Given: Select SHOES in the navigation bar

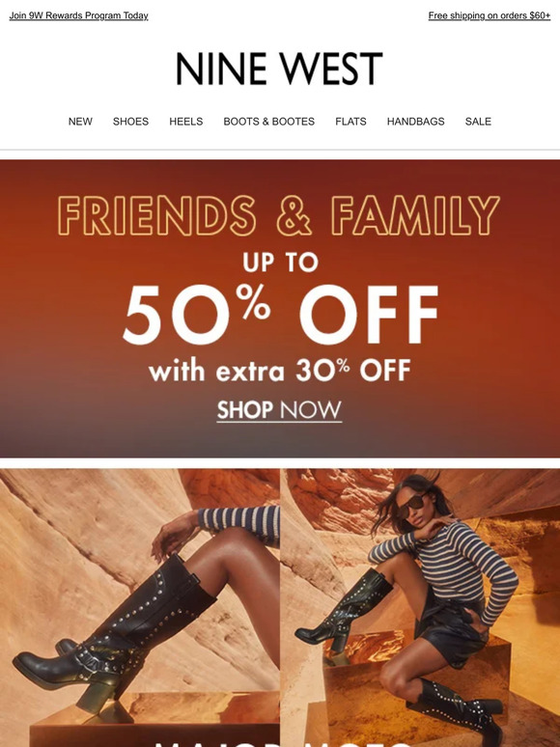Looking at the screenshot, I should tap(130, 122).
